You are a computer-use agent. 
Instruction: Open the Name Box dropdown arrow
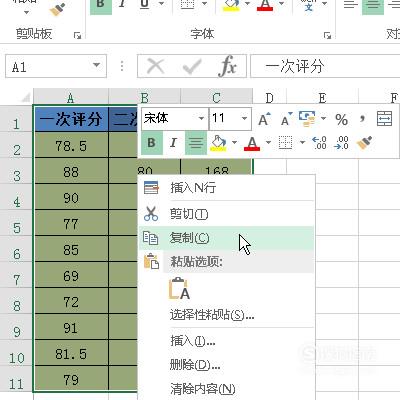pos(97,65)
